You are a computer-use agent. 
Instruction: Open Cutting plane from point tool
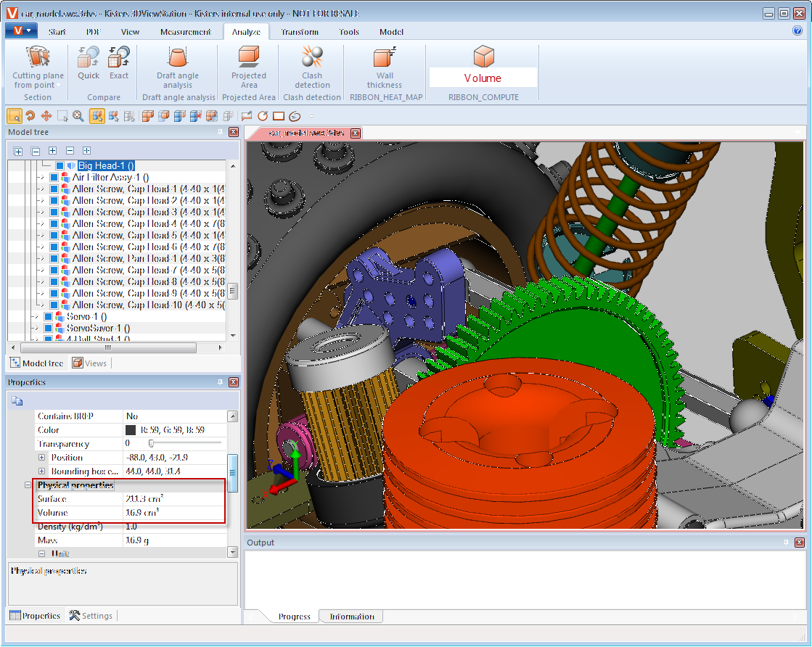[38, 67]
